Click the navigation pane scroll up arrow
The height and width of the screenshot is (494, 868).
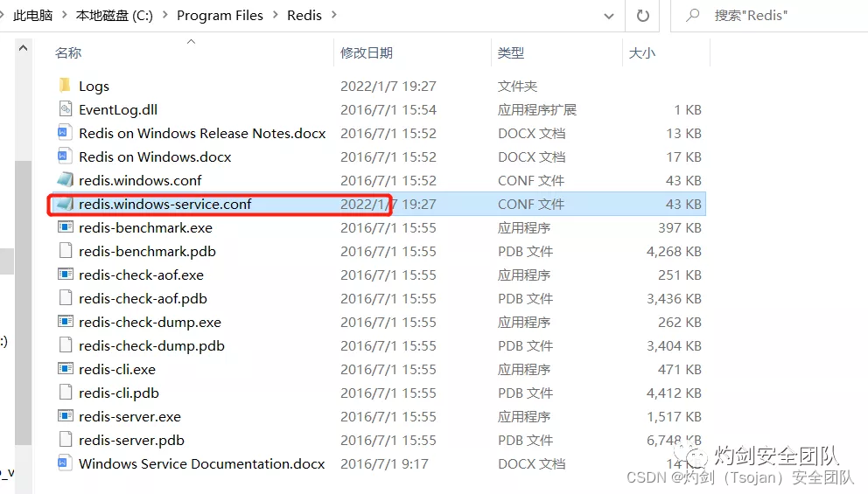click(x=24, y=48)
